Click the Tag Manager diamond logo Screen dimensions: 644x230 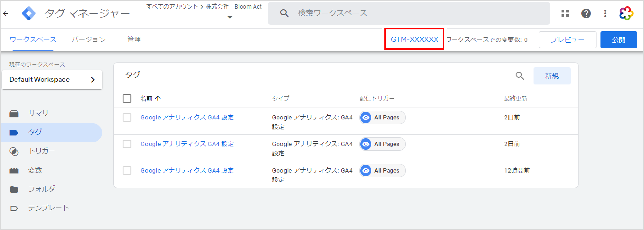tap(29, 13)
